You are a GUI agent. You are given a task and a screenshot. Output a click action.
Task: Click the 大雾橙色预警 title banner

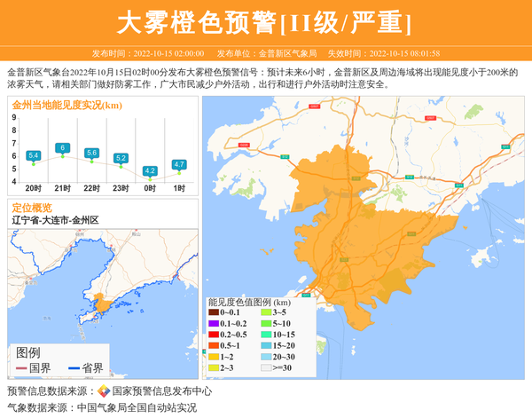tap(265, 21)
